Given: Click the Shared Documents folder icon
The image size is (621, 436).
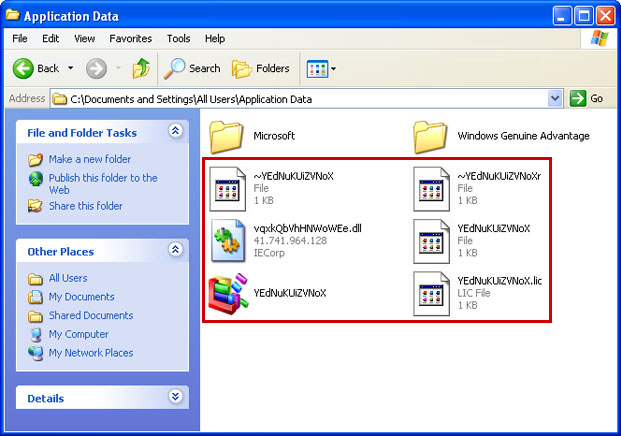Looking at the screenshot, I should click(x=35, y=316).
